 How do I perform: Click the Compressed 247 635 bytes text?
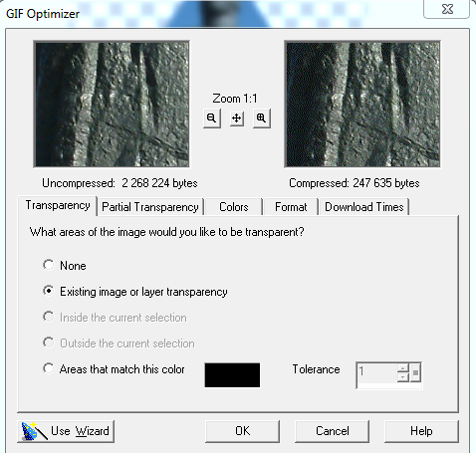[355, 183]
